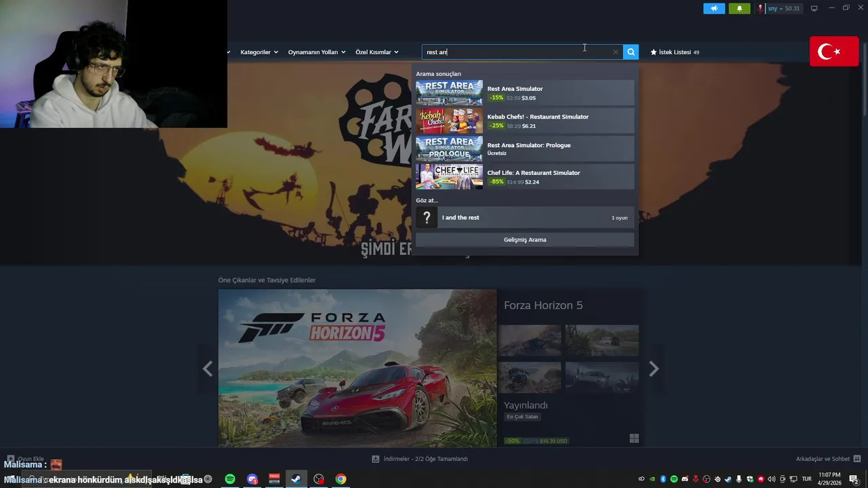The image size is (868, 488).
Task: Click the Forza Horizon 5 title text
Action: click(543, 306)
